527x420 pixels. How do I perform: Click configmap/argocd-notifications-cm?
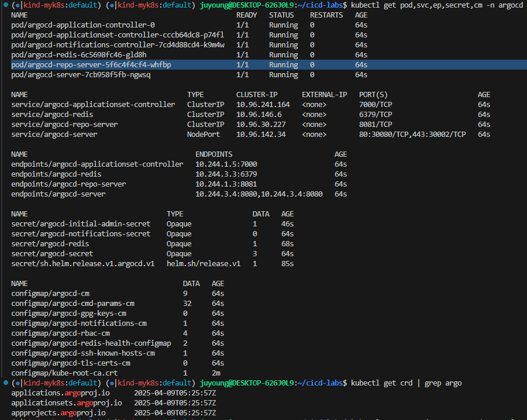coord(79,323)
